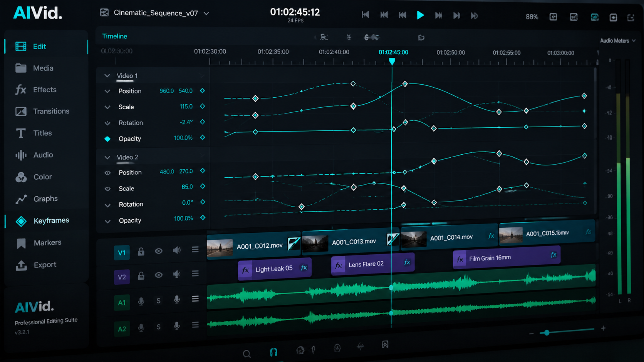
Task: Collapse the Video 1 keyframe group
Action: tap(107, 76)
